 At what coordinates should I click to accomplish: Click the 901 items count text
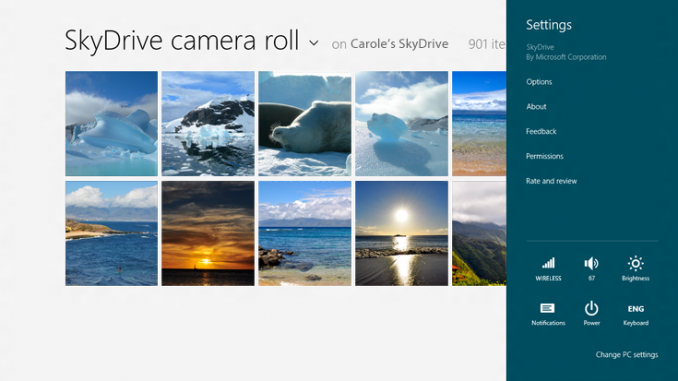(487, 44)
